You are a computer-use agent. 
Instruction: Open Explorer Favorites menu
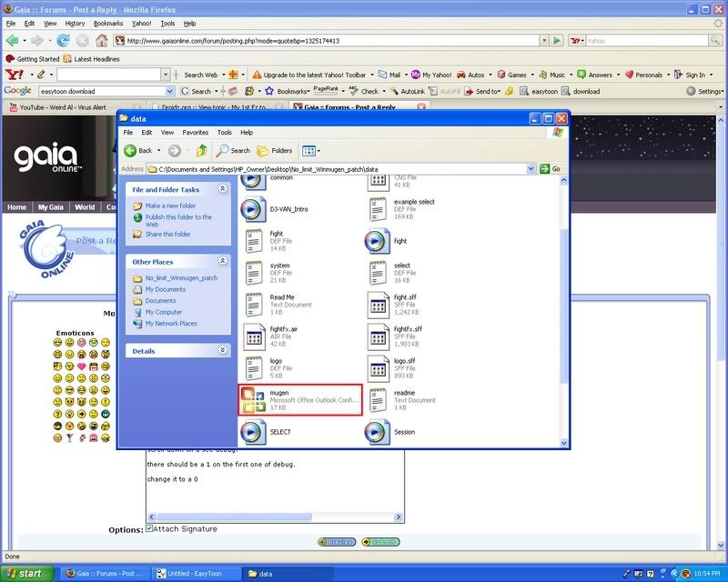(x=195, y=132)
